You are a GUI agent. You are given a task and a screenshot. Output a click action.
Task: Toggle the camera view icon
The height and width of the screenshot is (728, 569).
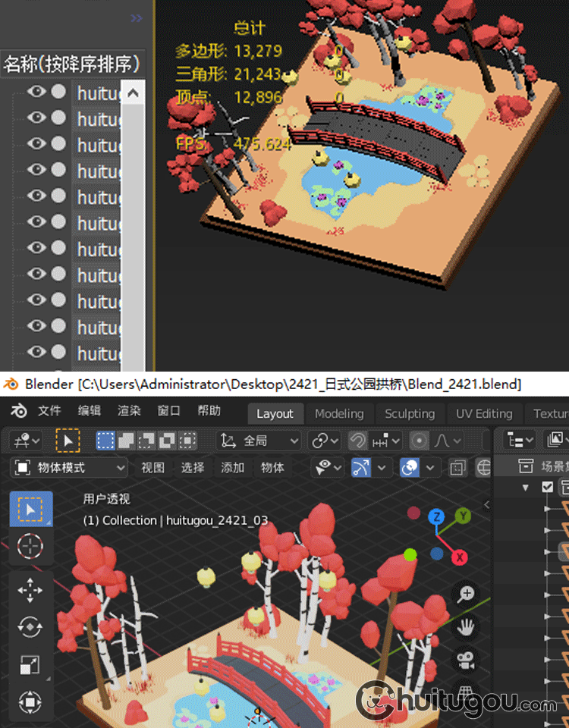coord(465,661)
